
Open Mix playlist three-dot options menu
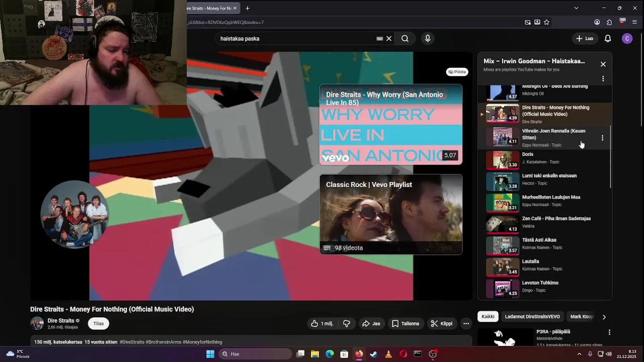pyautogui.click(x=603, y=79)
